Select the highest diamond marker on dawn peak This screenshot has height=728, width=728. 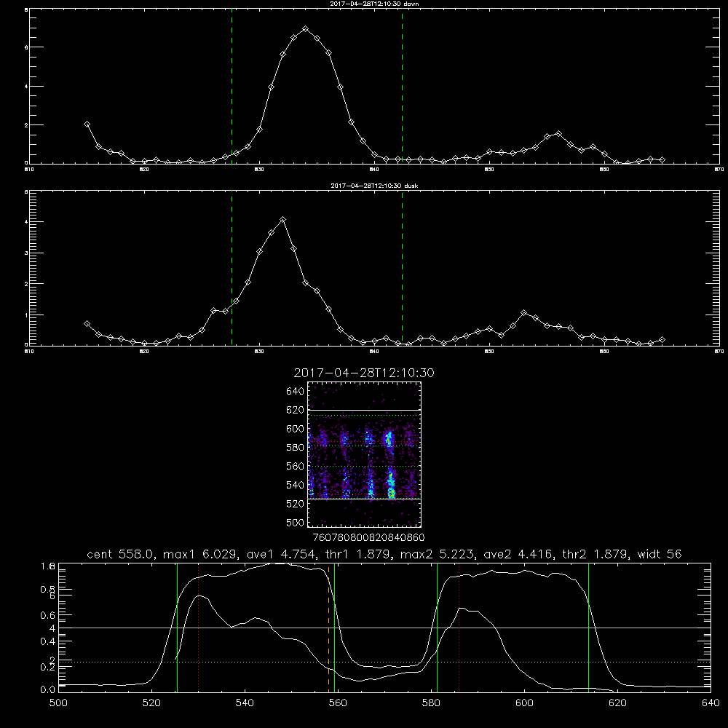point(305,29)
